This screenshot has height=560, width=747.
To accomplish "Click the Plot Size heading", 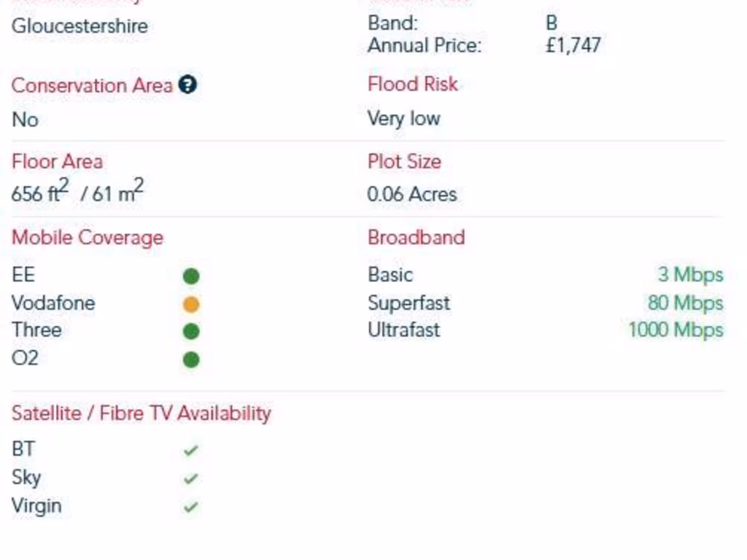I will click(x=404, y=161).
